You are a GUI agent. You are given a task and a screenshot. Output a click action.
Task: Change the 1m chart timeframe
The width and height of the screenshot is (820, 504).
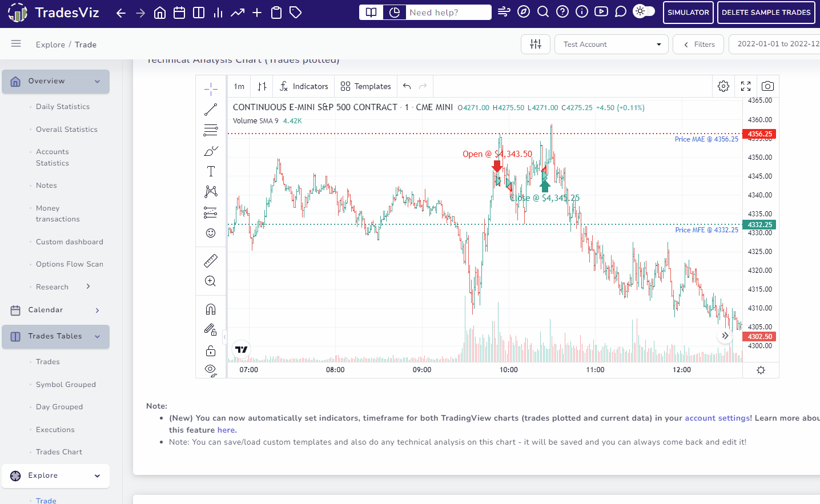tap(239, 86)
